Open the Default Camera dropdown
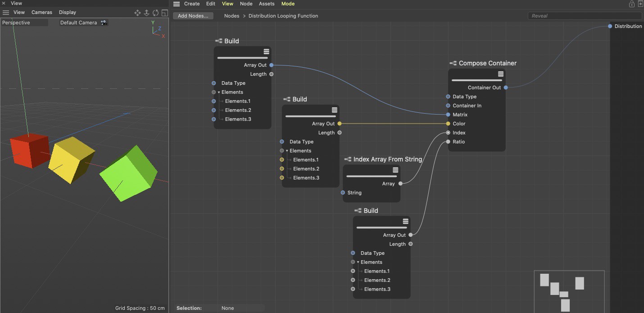The height and width of the screenshot is (313, 644). click(83, 23)
